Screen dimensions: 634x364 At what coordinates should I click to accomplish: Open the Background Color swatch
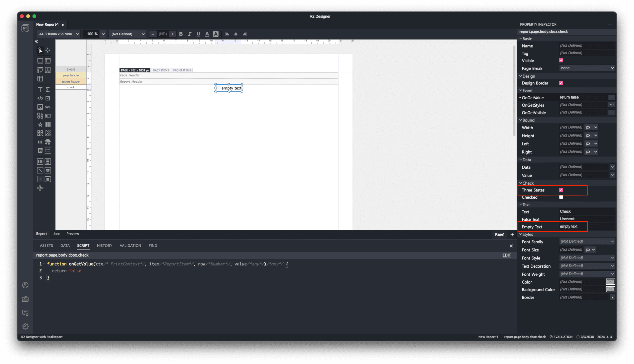[610, 289]
